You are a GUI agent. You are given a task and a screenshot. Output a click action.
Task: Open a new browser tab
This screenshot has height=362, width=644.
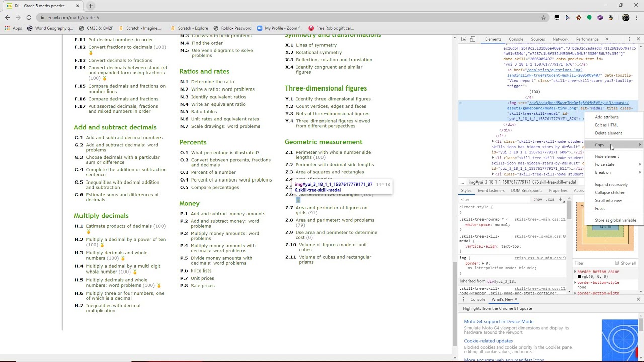[90, 6]
